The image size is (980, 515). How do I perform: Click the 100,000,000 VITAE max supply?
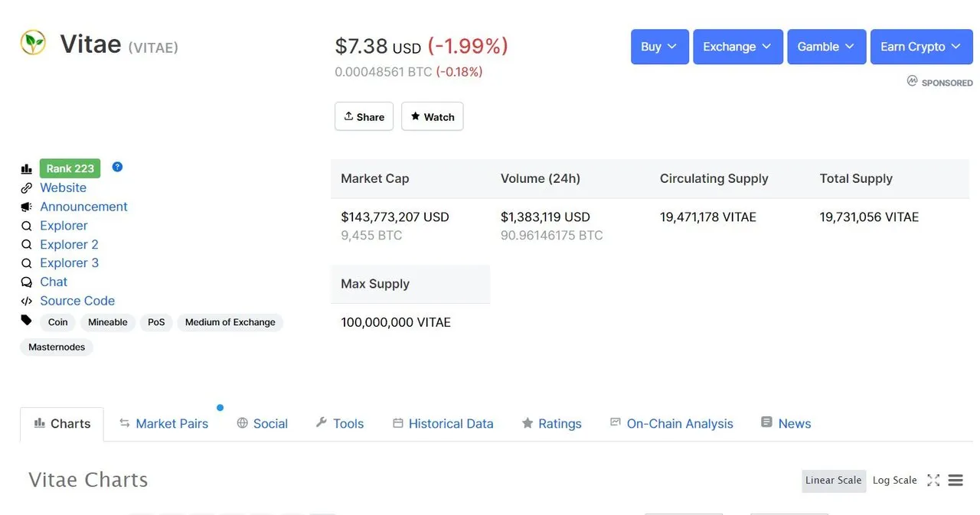(x=396, y=322)
